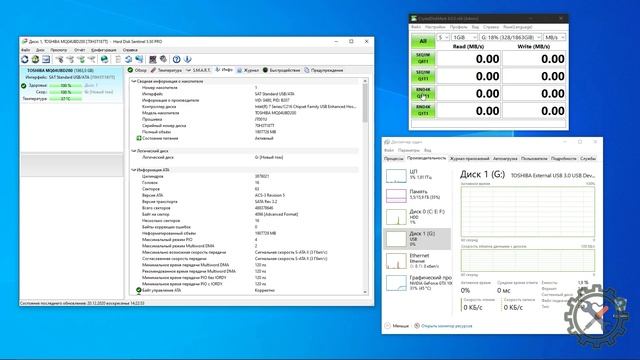Switch to Журнал приложений tab in Task Manager

(x=469, y=158)
